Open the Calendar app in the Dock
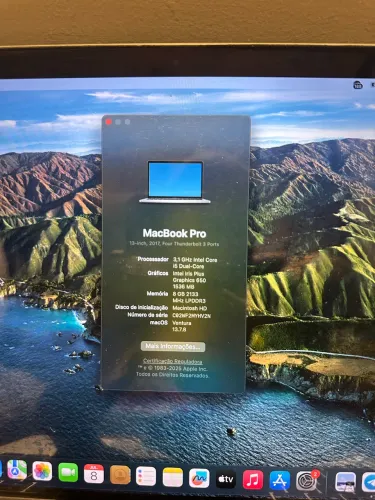This screenshot has width=375, height=500. click(x=94, y=474)
